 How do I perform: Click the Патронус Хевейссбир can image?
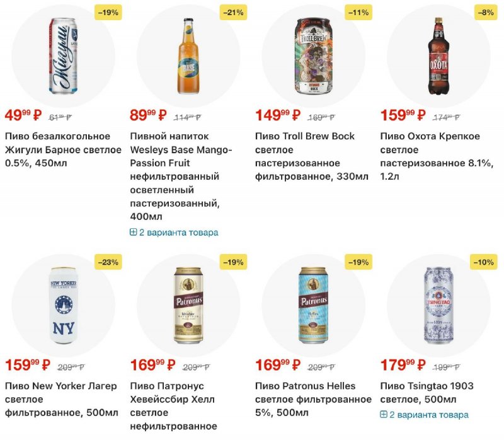tap(188, 306)
